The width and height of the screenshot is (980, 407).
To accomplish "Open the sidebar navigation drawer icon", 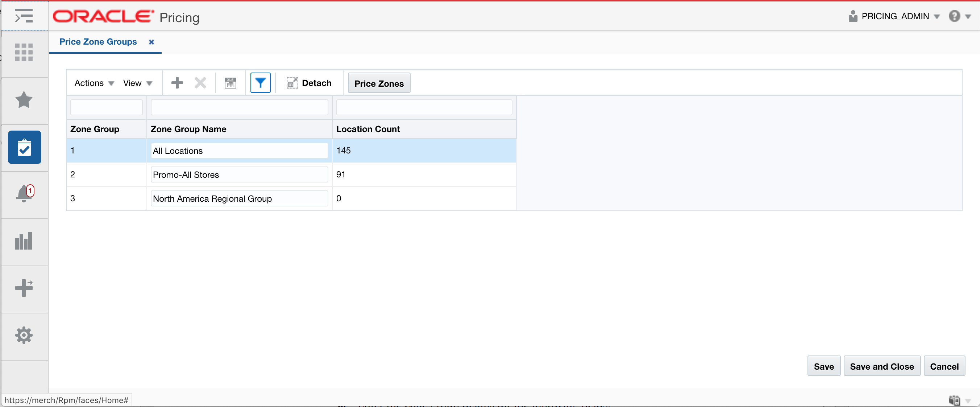I will [24, 16].
